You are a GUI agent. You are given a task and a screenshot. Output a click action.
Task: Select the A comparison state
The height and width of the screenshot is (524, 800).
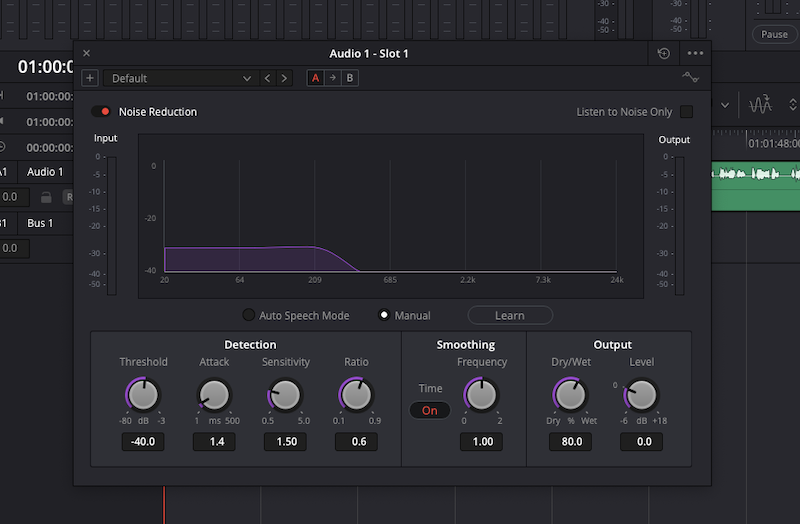pos(315,78)
